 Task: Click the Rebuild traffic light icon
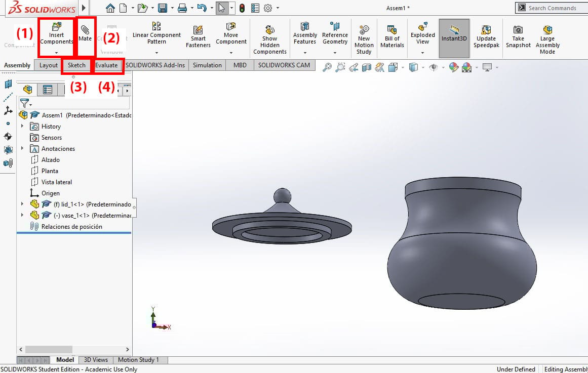pos(242,8)
